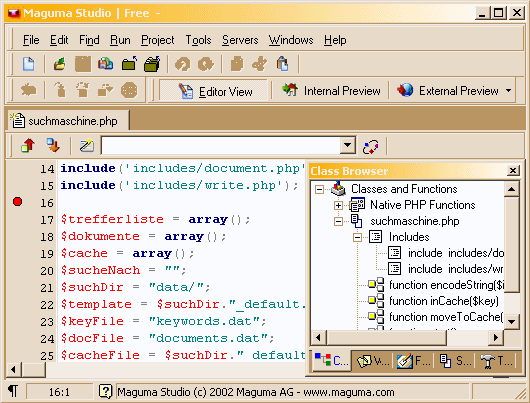Collapse the Classes and Functions node
This screenshot has height=403, width=530.
pos(319,189)
